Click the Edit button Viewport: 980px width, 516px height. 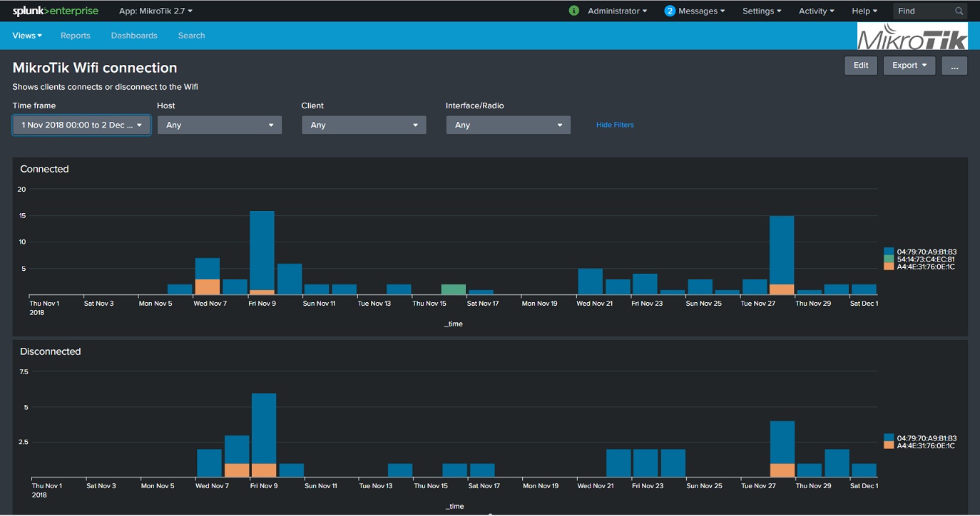(861, 66)
